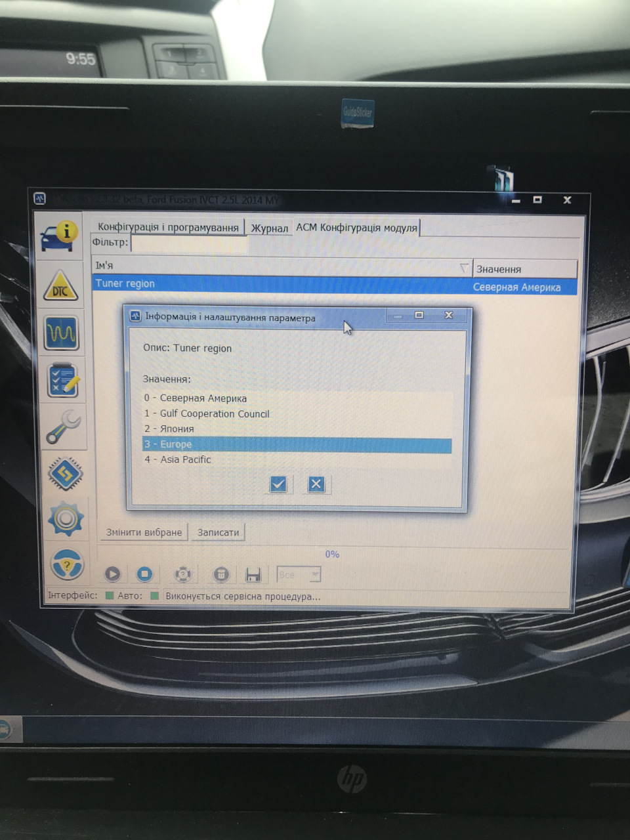
Task: Open the oscilloscope data monitor icon
Action: (62, 333)
